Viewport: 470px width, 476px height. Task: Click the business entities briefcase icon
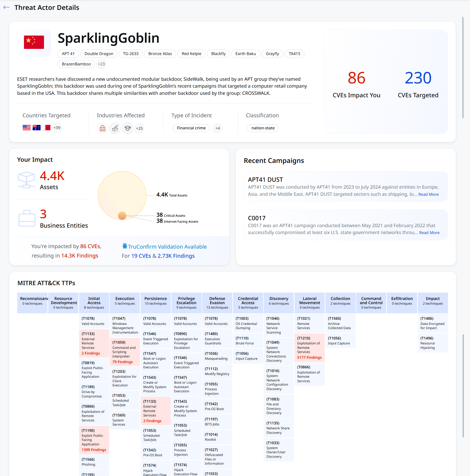pos(27,218)
